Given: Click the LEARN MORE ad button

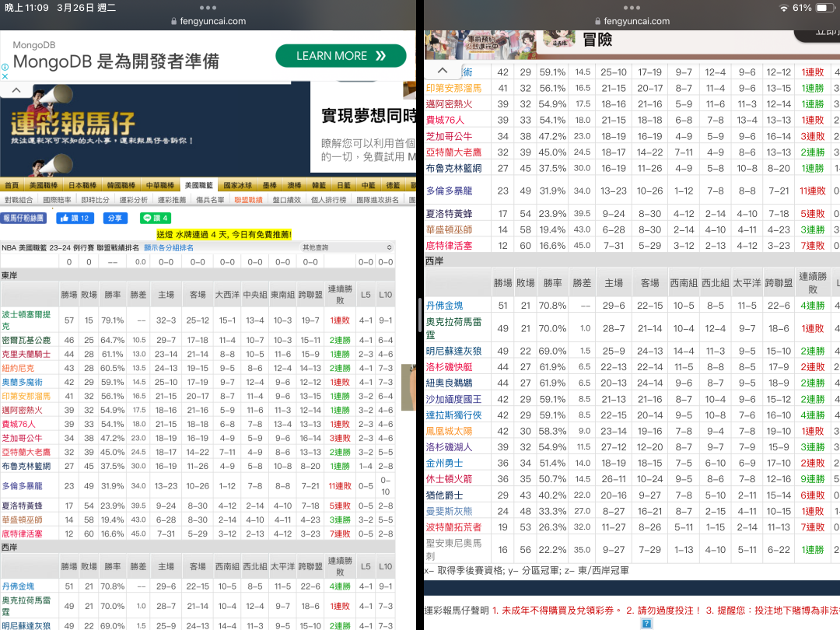Looking at the screenshot, I should click(341, 56).
